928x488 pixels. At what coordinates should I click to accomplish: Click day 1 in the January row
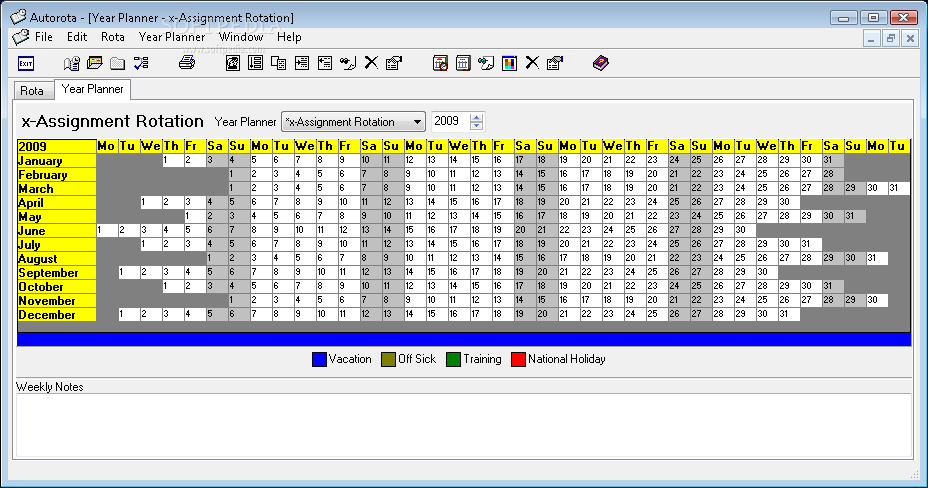click(173, 160)
